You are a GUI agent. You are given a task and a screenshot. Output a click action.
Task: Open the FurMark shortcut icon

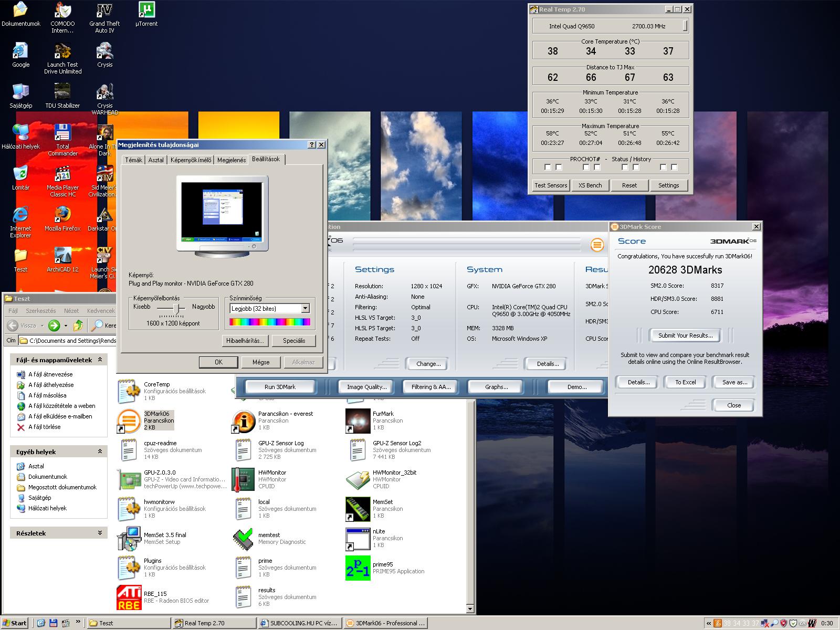click(x=358, y=421)
